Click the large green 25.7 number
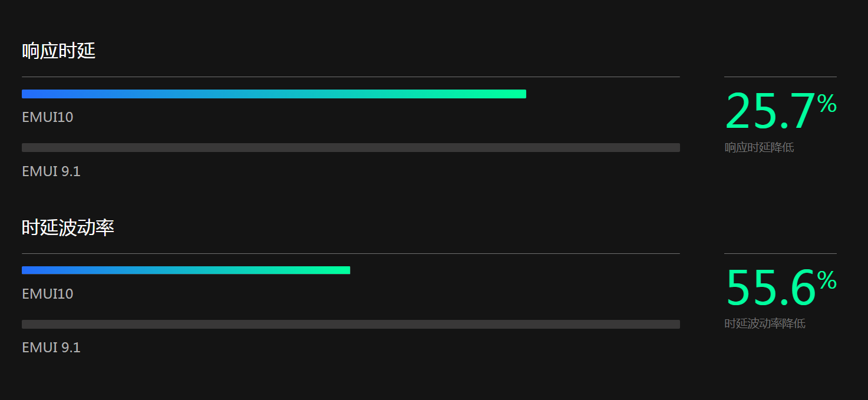Screen dimensions: 868x400 (x=770, y=111)
